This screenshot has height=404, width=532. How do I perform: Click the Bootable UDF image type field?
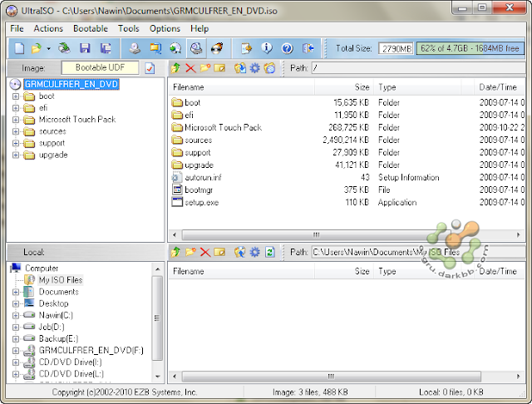100,67
